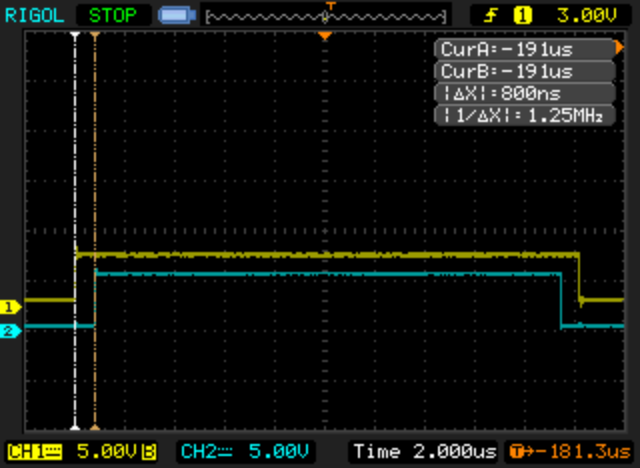Click the CH1 label in the bottom bar

[x=34, y=452]
